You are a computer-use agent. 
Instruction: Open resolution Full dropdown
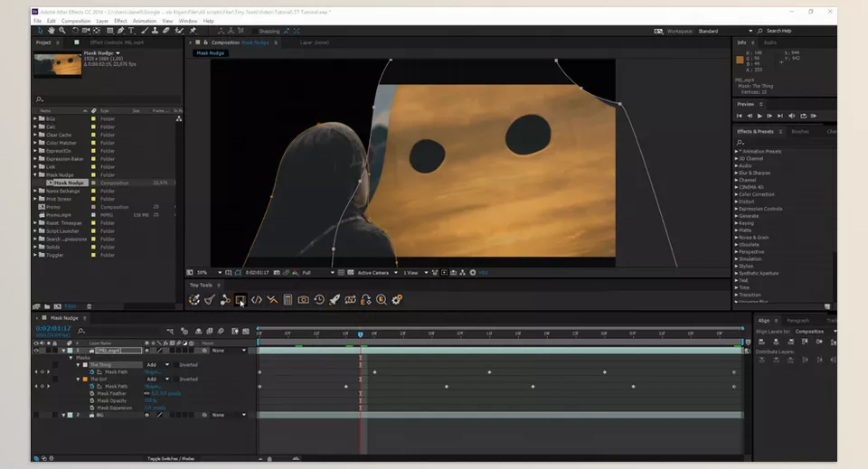pos(318,273)
